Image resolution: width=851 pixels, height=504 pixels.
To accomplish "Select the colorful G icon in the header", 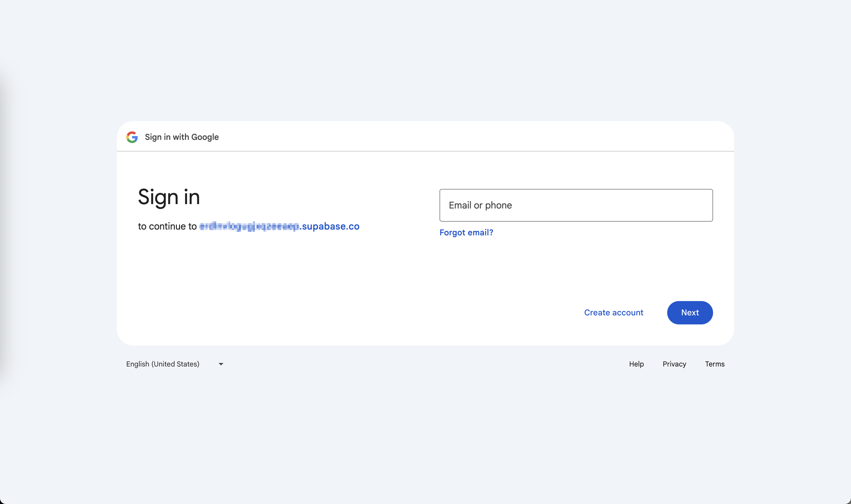I will point(132,137).
